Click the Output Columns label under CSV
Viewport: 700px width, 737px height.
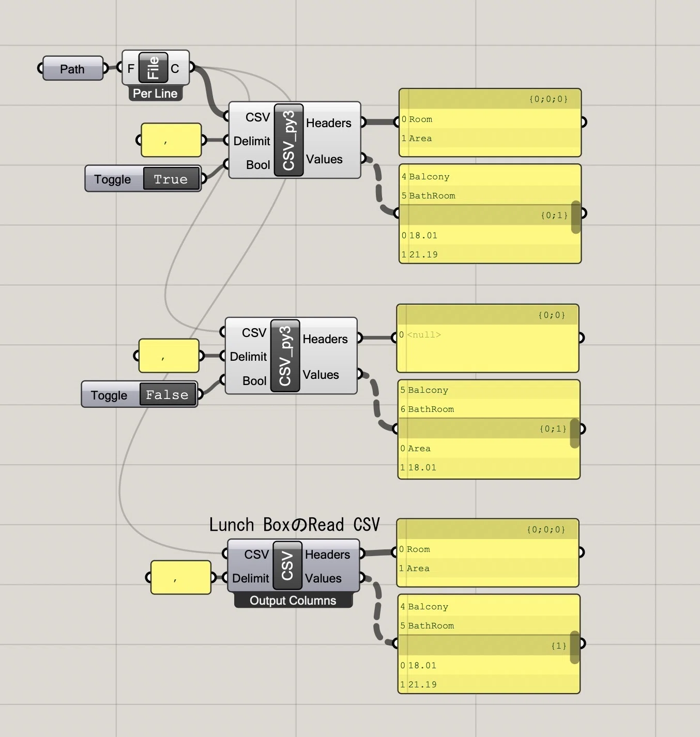[x=293, y=601]
